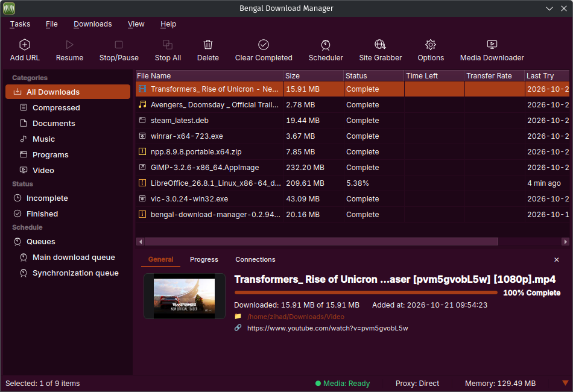The image size is (573, 392).
Task: Open the Downloads menu
Action: coord(92,24)
